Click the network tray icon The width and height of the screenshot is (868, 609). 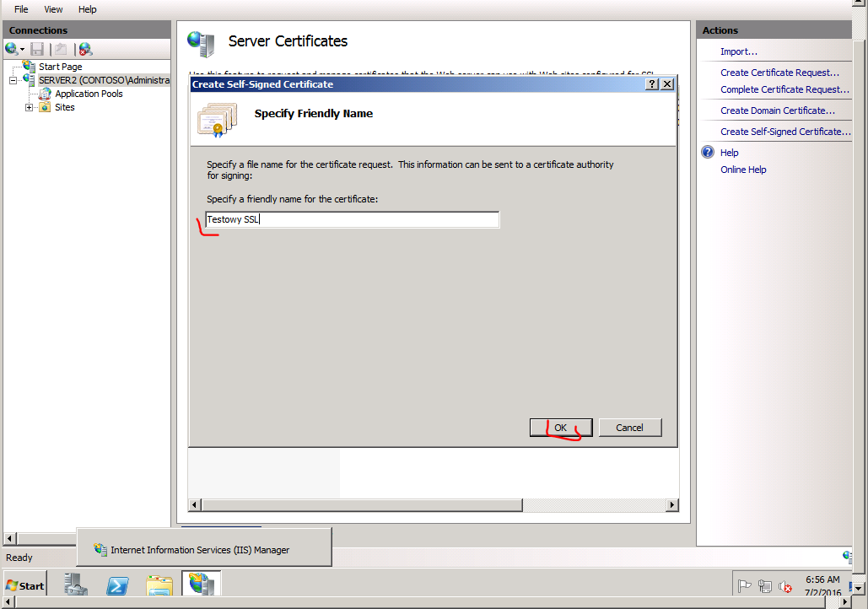tap(765, 585)
